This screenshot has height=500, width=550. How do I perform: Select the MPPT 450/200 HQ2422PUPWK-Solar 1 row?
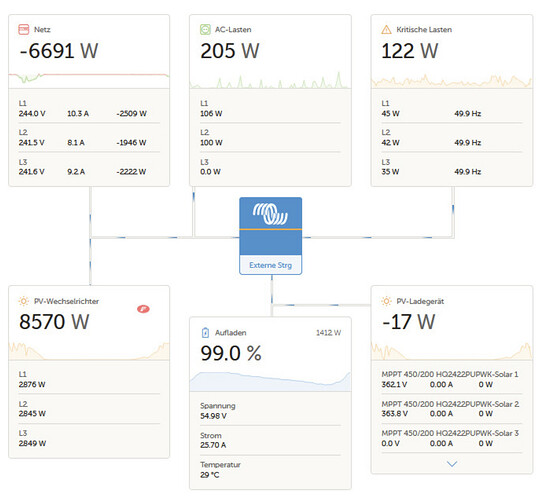[452, 379]
